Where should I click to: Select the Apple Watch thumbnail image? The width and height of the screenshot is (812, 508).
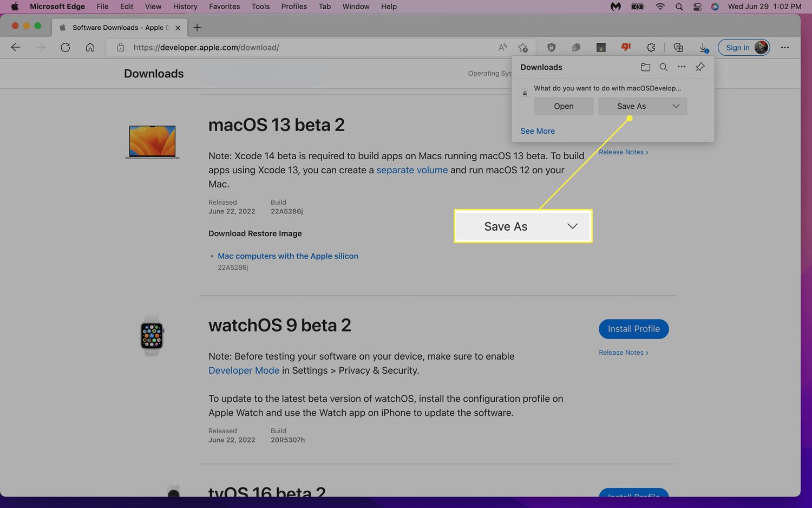tap(152, 336)
